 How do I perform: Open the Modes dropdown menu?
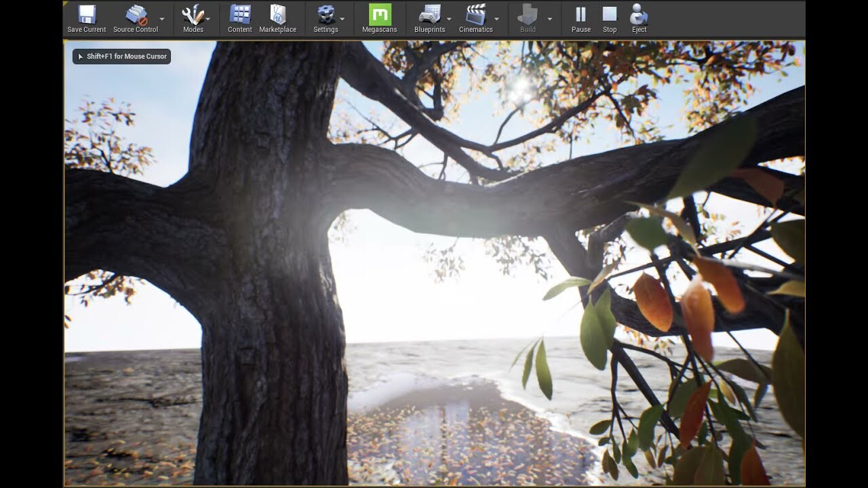click(208, 19)
